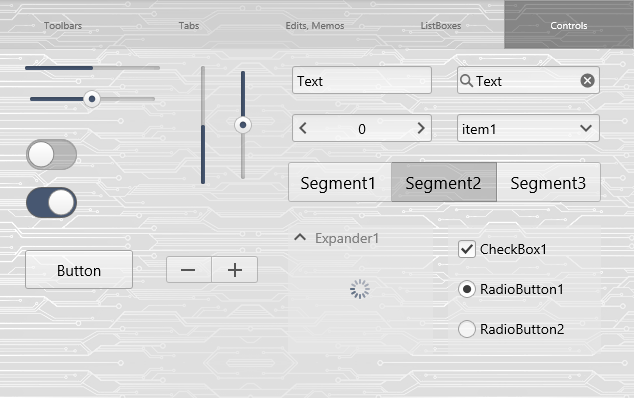Switch to the ListBoxes tab

(441, 25)
